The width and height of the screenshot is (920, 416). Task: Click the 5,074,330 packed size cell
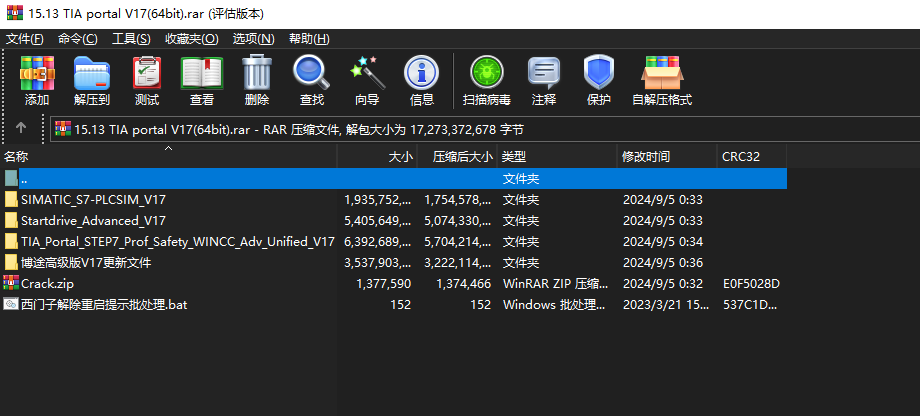[x=458, y=221]
